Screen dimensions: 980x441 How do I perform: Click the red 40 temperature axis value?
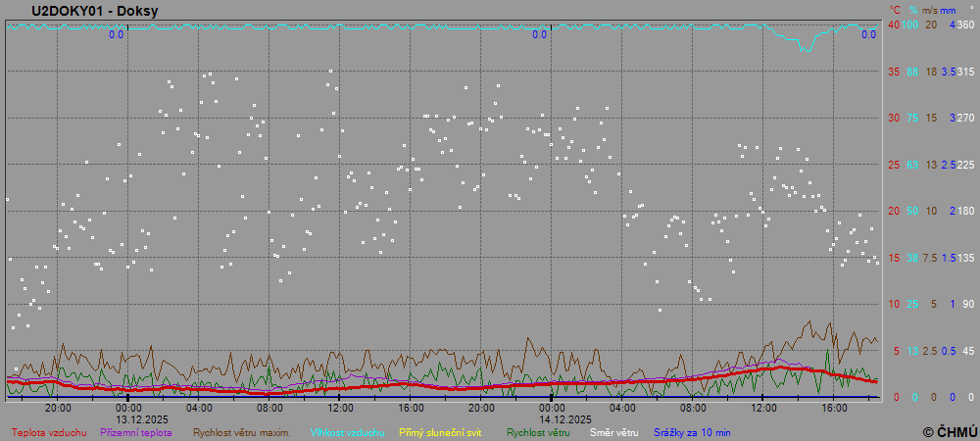pyautogui.click(x=894, y=24)
